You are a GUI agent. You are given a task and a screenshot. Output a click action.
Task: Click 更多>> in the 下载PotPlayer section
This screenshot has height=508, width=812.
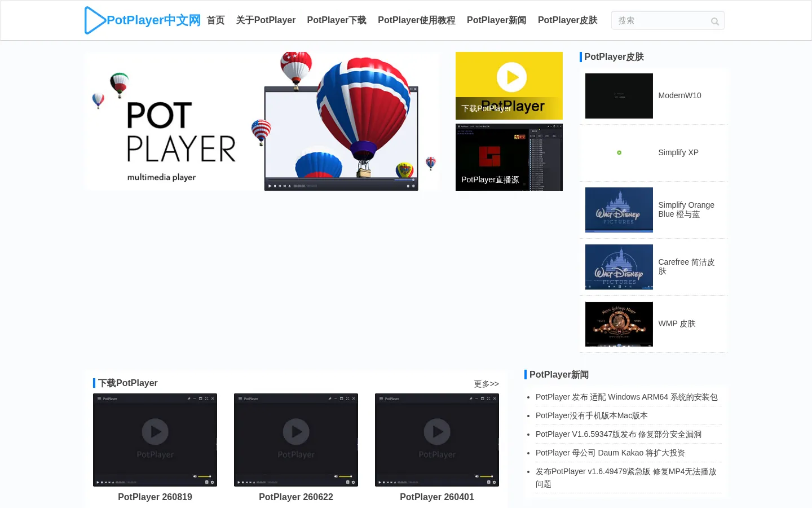(x=487, y=384)
